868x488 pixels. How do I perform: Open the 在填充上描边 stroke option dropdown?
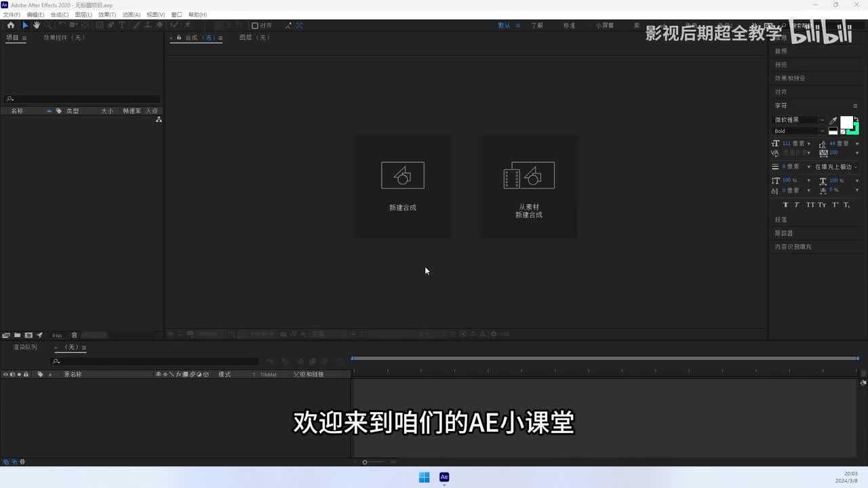tap(836, 167)
